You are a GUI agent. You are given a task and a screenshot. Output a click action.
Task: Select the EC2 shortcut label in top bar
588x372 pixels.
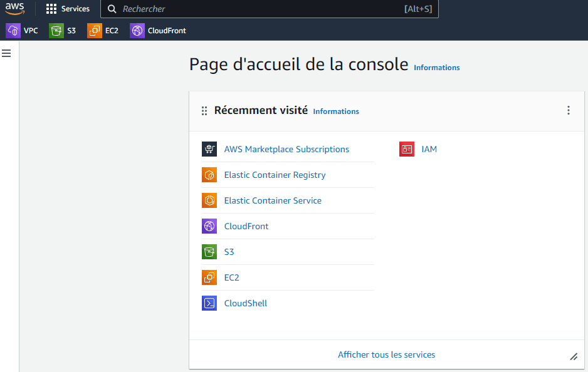[x=112, y=31]
